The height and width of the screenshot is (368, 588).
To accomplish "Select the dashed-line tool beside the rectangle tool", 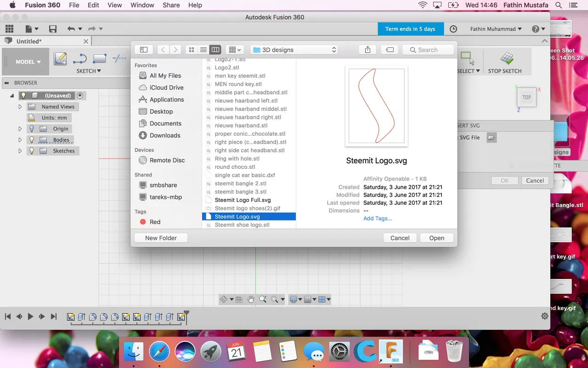I will coord(119,58).
